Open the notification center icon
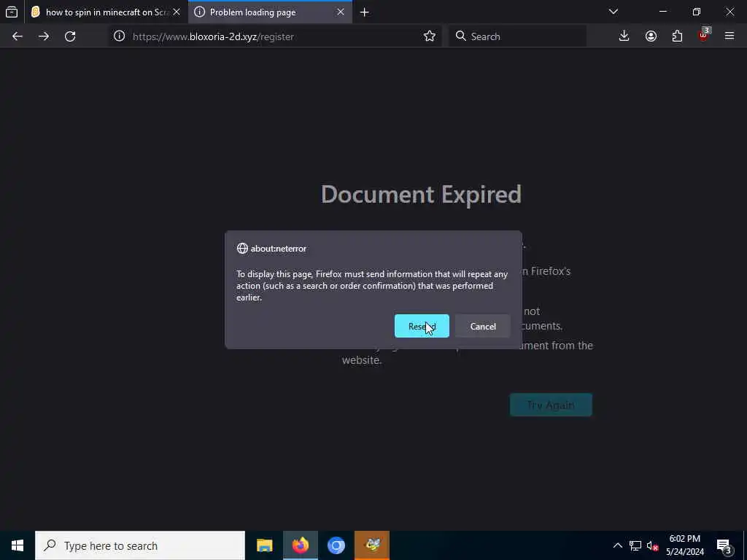Viewport: 747px width, 560px height. [724, 545]
